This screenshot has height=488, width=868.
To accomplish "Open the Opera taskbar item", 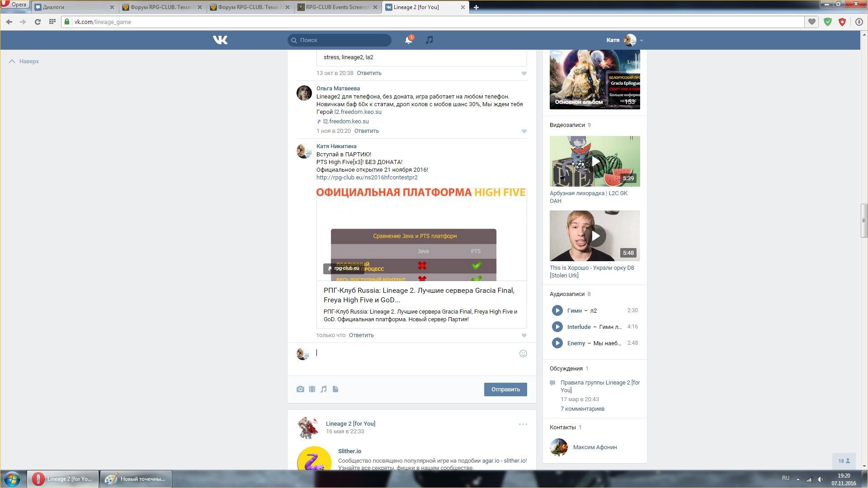I will (63, 479).
